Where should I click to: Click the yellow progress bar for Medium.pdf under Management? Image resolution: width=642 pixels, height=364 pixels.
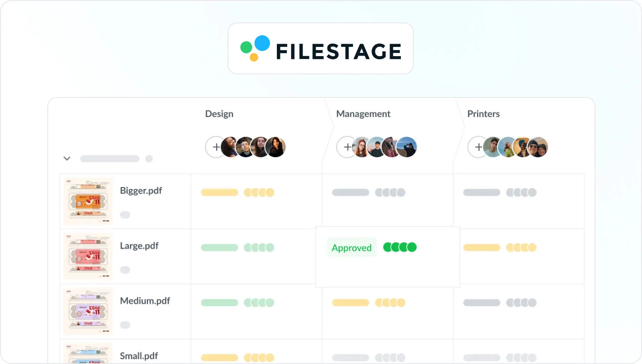pyautogui.click(x=350, y=303)
